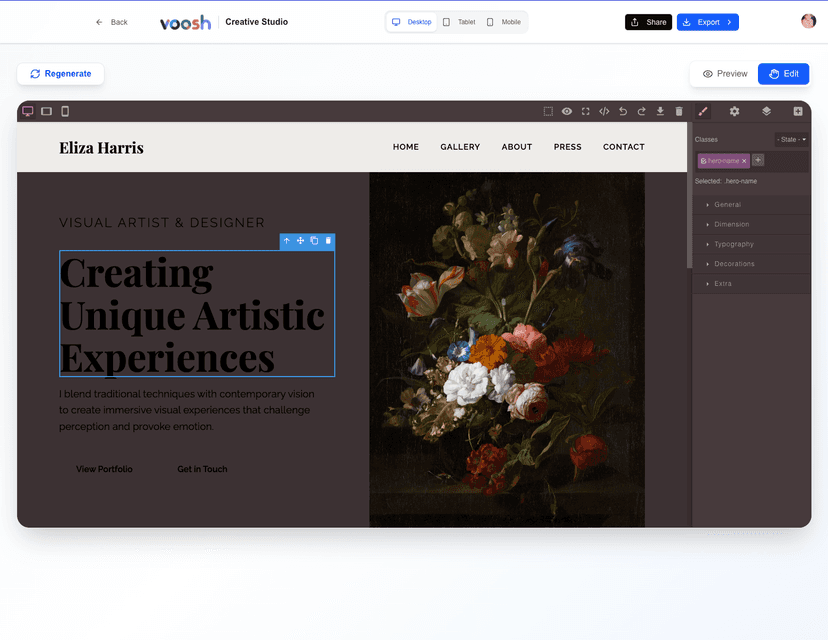Click the Export button
Viewport: 828px width, 640px height.
pyautogui.click(x=708, y=22)
